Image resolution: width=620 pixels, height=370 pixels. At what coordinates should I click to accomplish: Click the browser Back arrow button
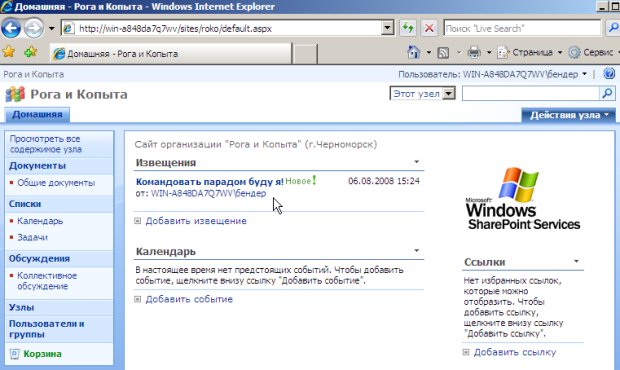tap(11, 28)
